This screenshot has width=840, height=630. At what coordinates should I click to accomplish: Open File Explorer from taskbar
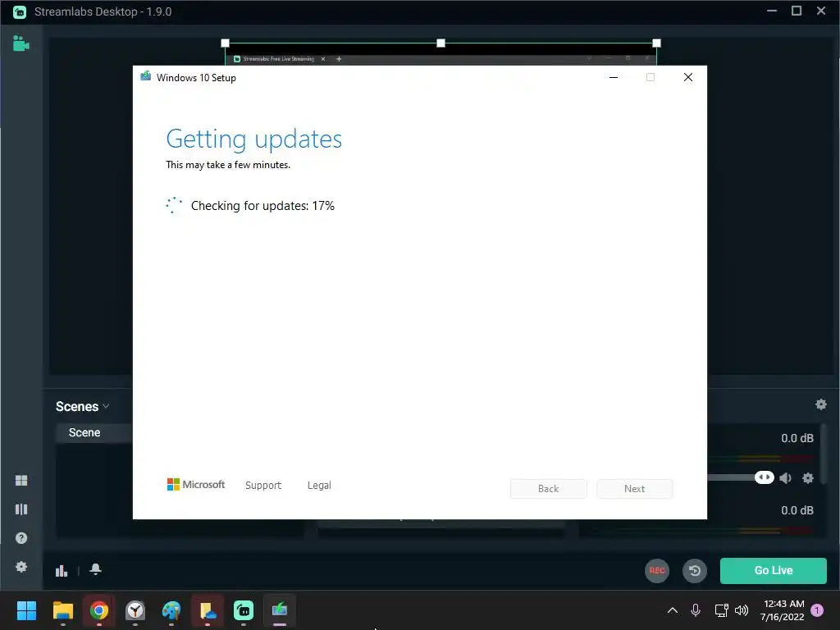click(62, 610)
